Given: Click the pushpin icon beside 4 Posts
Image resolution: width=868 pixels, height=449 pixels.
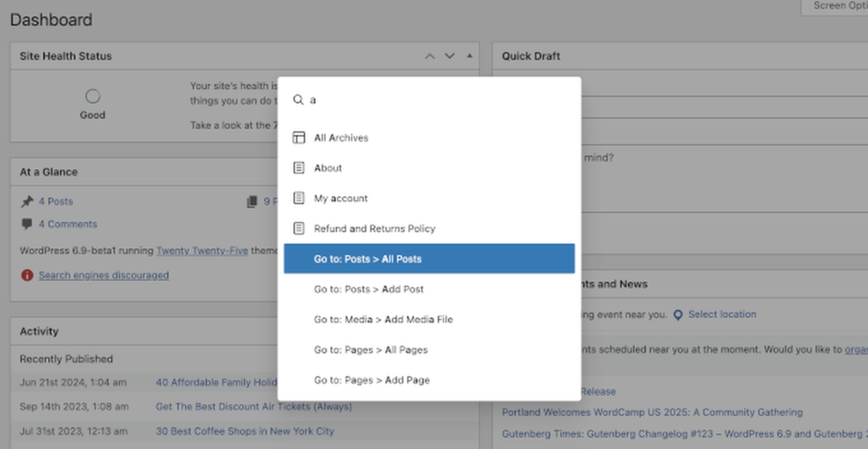Looking at the screenshot, I should (27, 202).
